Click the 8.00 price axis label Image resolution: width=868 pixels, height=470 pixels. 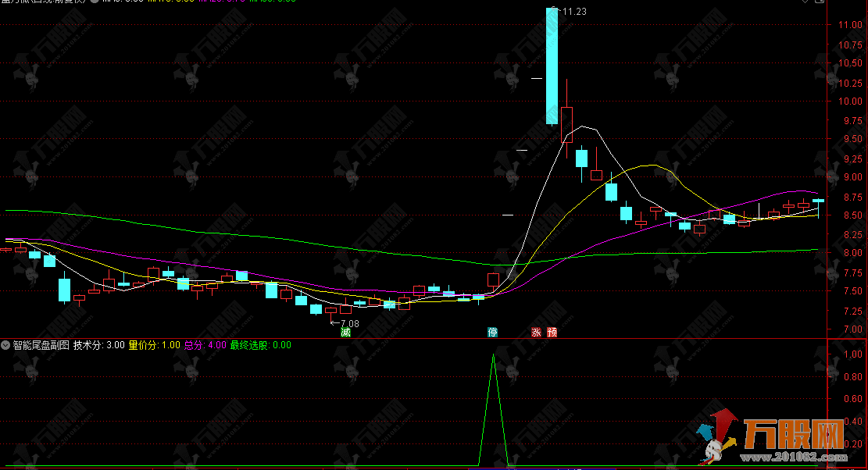[850, 253]
